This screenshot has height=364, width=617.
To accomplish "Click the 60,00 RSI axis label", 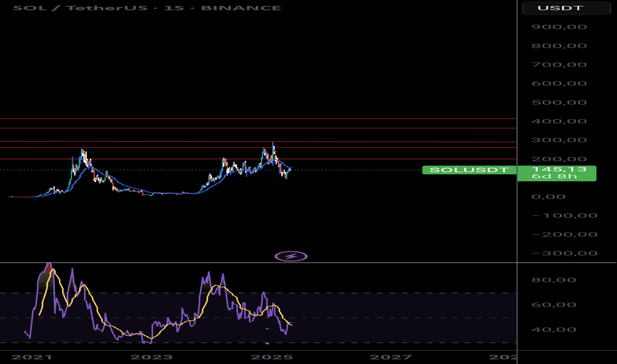I will [x=553, y=304].
